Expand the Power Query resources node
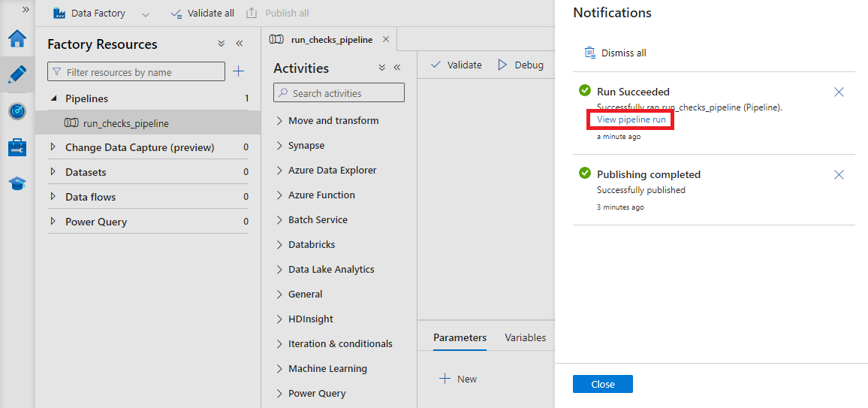This screenshot has height=408, width=868. (54, 222)
